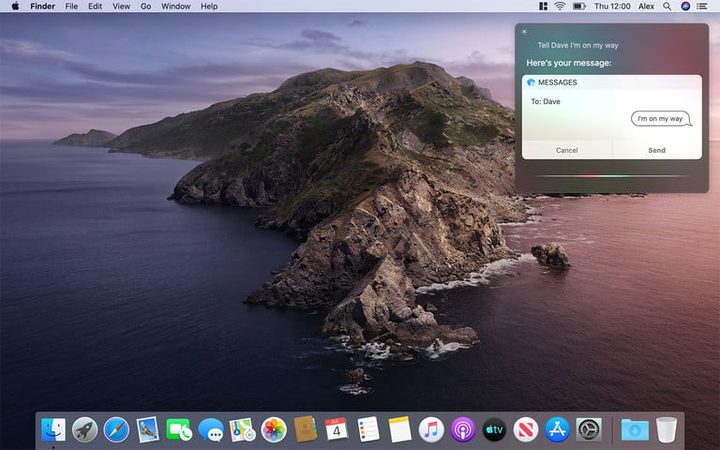This screenshot has height=450, width=720.
Task: Open the Edit menu
Action: click(95, 6)
